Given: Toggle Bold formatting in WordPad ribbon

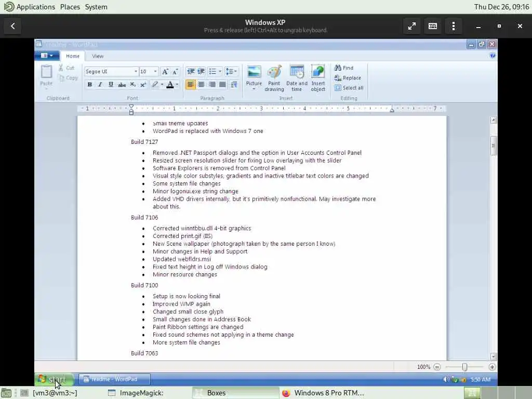Looking at the screenshot, I should (x=89, y=85).
